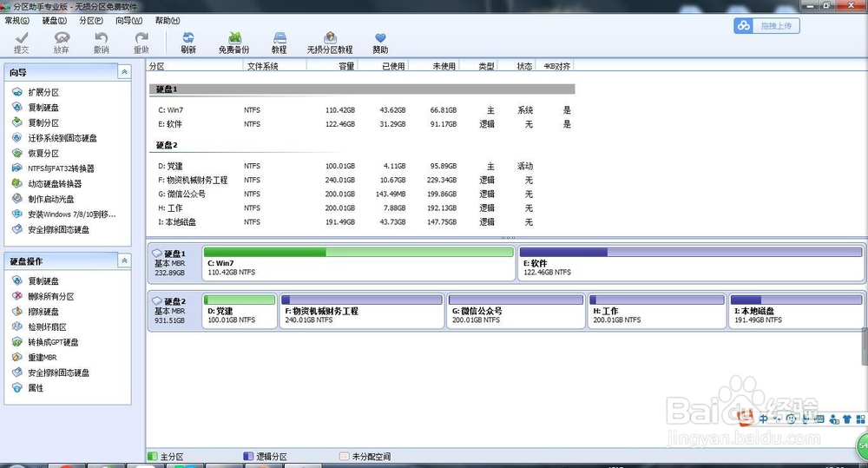This screenshot has width=868, height=468.
Task: Open the 硬盘(D) menu
Action: point(54,21)
